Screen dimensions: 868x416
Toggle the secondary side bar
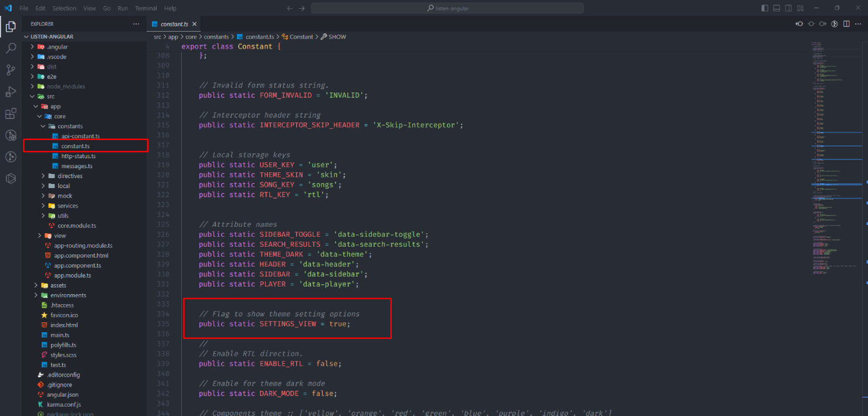(789, 8)
